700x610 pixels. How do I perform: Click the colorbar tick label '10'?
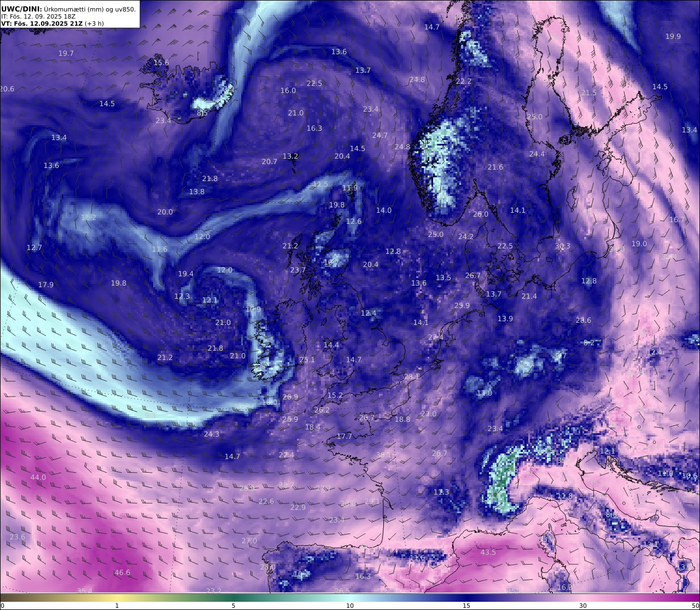pyautogui.click(x=350, y=606)
